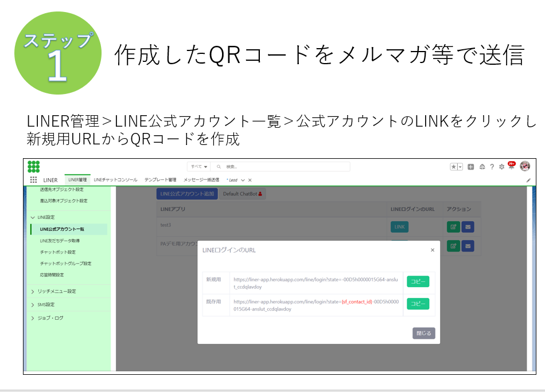Open the Lead tab dropdown chevron
545x392 pixels.
(x=243, y=180)
